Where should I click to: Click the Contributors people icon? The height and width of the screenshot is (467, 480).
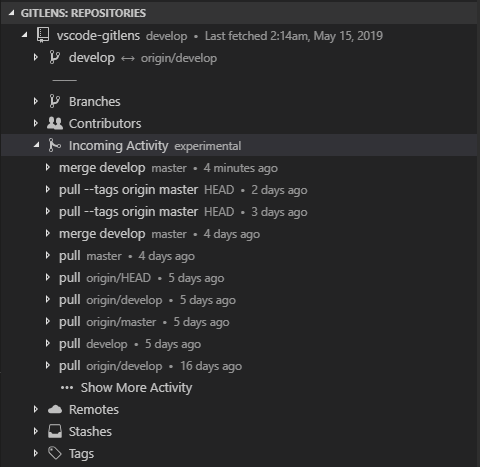55,123
